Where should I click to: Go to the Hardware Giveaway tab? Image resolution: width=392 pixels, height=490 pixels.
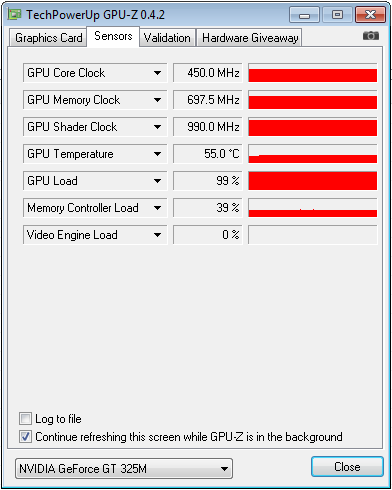249,38
